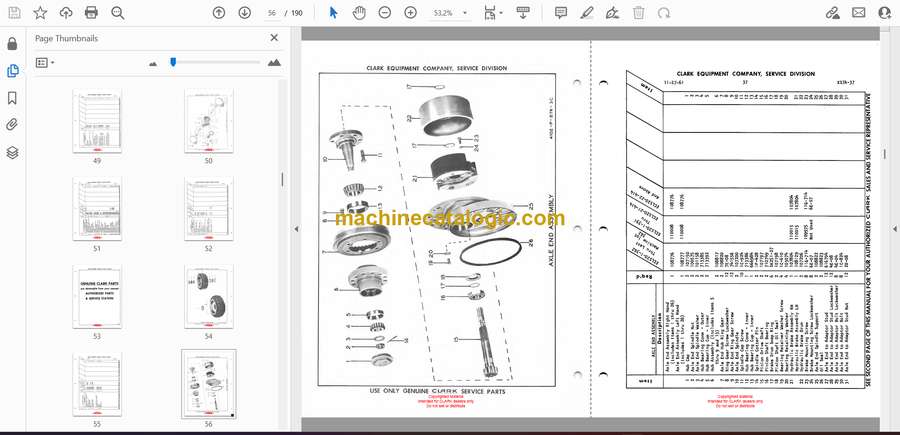Send the file by email envelope icon
The image size is (900, 435).
859,13
